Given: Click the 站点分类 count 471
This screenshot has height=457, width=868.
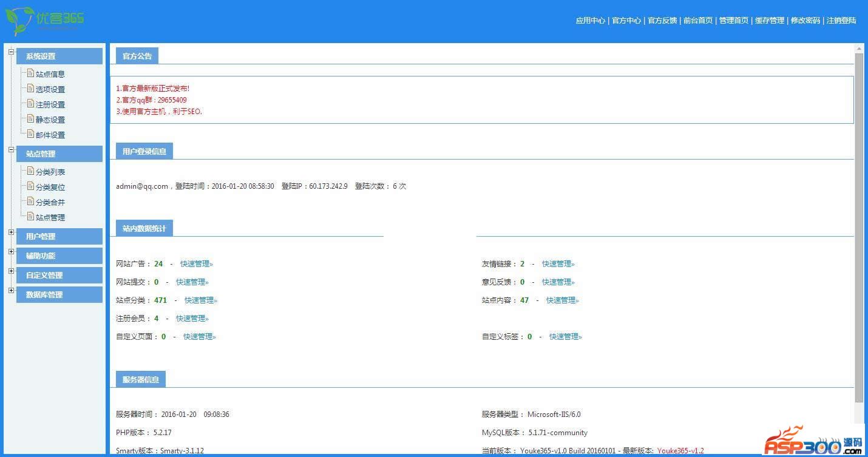Looking at the screenshot, I should (160, 300).
